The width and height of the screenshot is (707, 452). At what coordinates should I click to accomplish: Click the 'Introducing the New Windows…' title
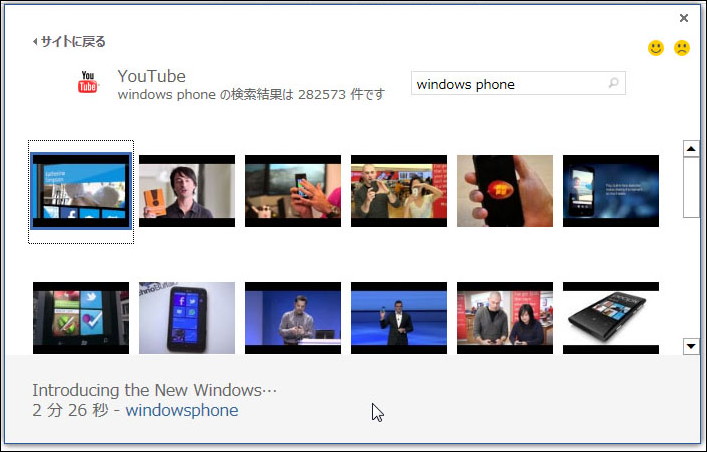[155, 390]
